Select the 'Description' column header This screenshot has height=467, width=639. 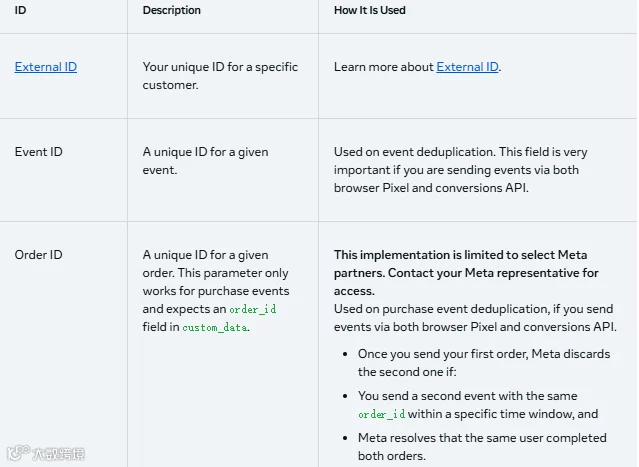(172, 10)
